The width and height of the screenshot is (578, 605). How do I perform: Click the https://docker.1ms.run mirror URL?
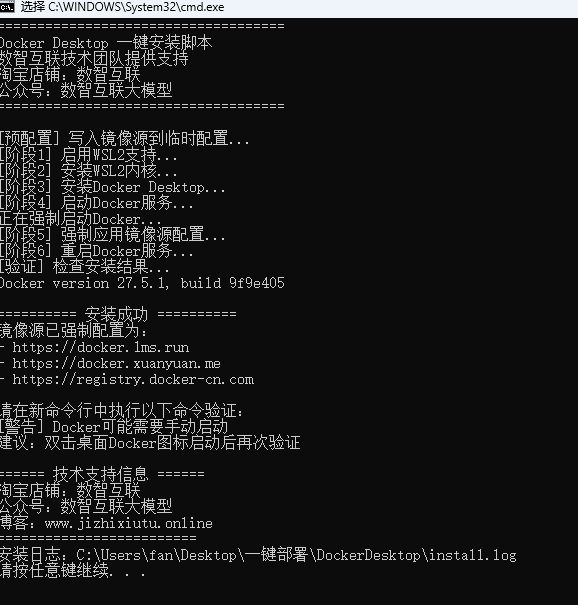(101, 348)
